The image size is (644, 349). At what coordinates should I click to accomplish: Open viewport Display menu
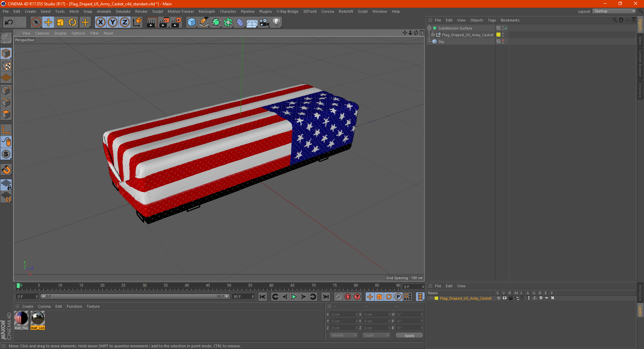60,33
